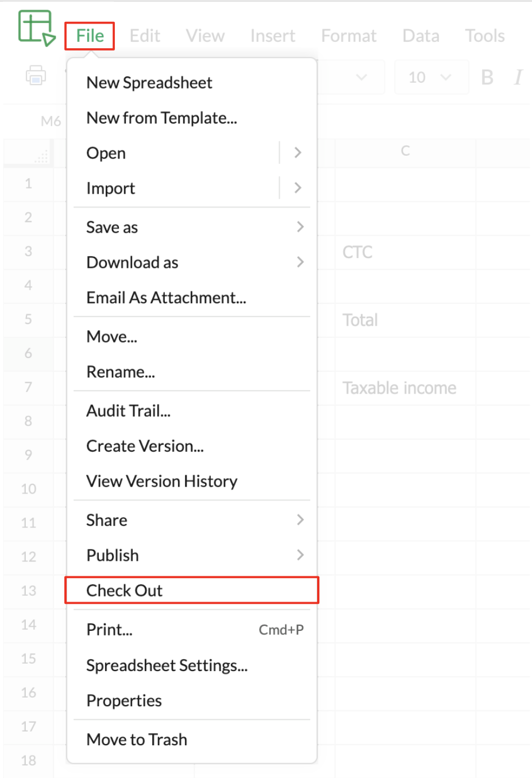Select New Spreadsheet menu entry
The image size is (532, 778).
[149, 83]
